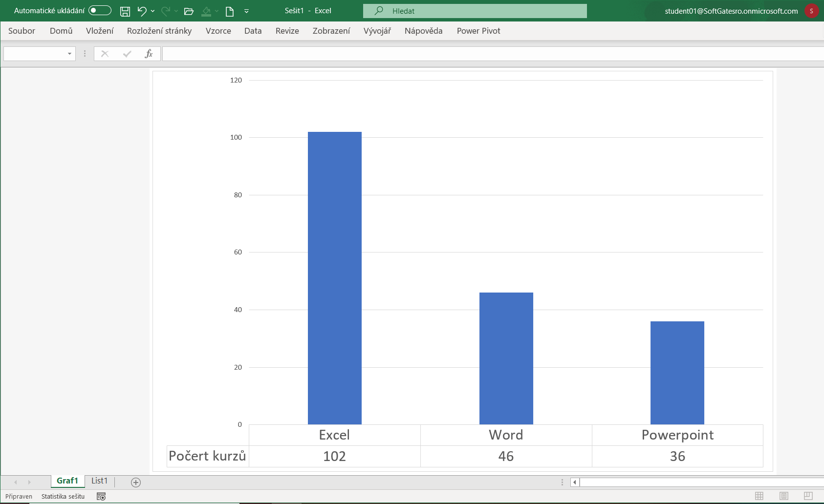
Task: Click the fill color bucket icon
Action: 206,11
